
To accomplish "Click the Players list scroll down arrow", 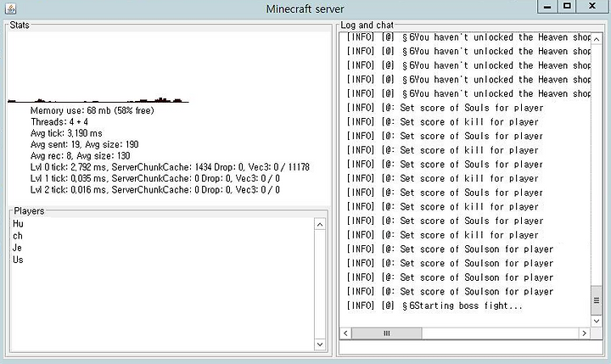I will click(x=320, y=344).
